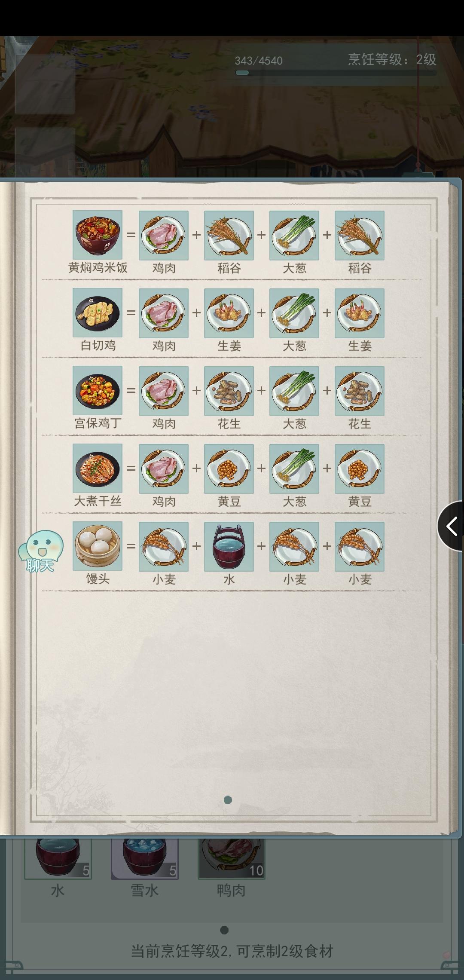
Task: Tap first 生姜 ingredient in 白切鸡 row
Action: pos(229,313)
